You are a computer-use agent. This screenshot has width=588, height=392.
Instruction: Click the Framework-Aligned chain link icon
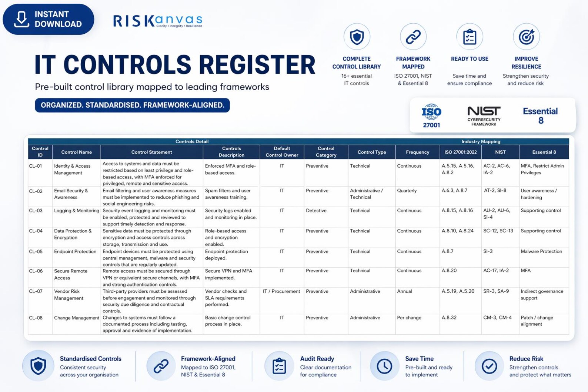click(161, 366)
